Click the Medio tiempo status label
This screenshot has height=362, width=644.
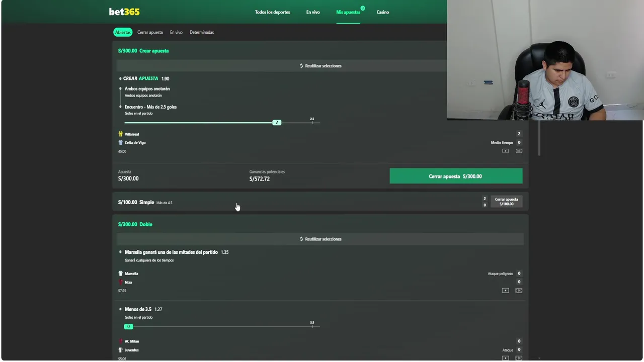tap(502, 143)
